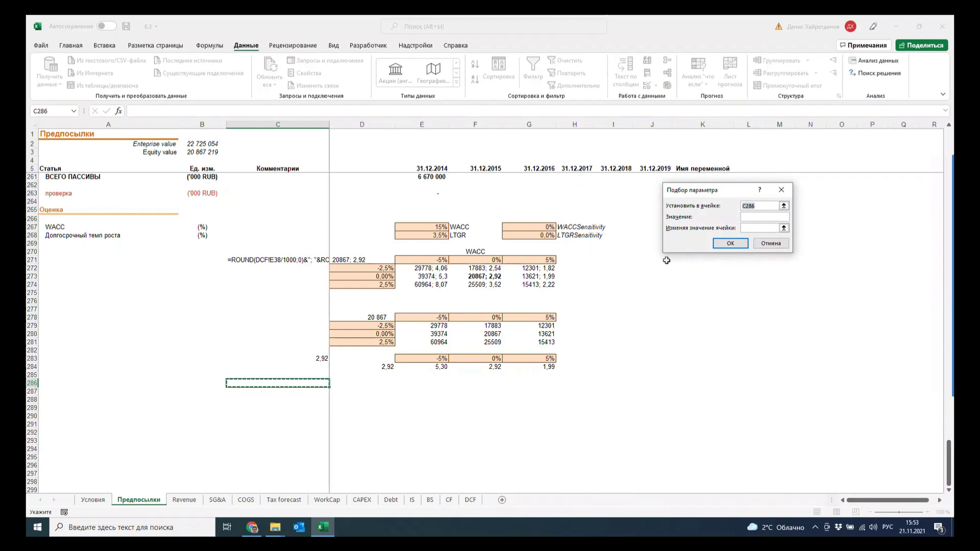Switch to Рецензирование ribbon tab
Screen dimensions: 980x551
click(293, 45)
